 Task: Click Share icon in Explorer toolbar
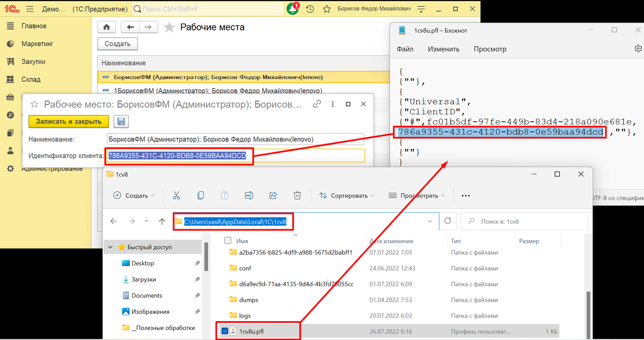(273, 196)
